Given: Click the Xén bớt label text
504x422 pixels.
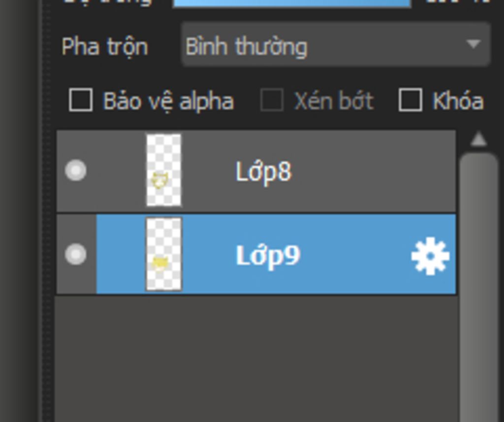Looking at the screenshot, I should 334,101.
